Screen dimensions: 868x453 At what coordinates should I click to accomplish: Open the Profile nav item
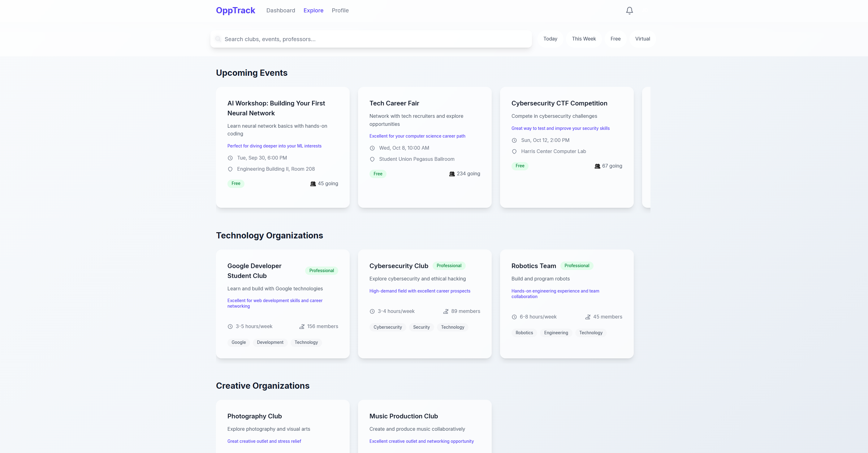coord(340,11)
